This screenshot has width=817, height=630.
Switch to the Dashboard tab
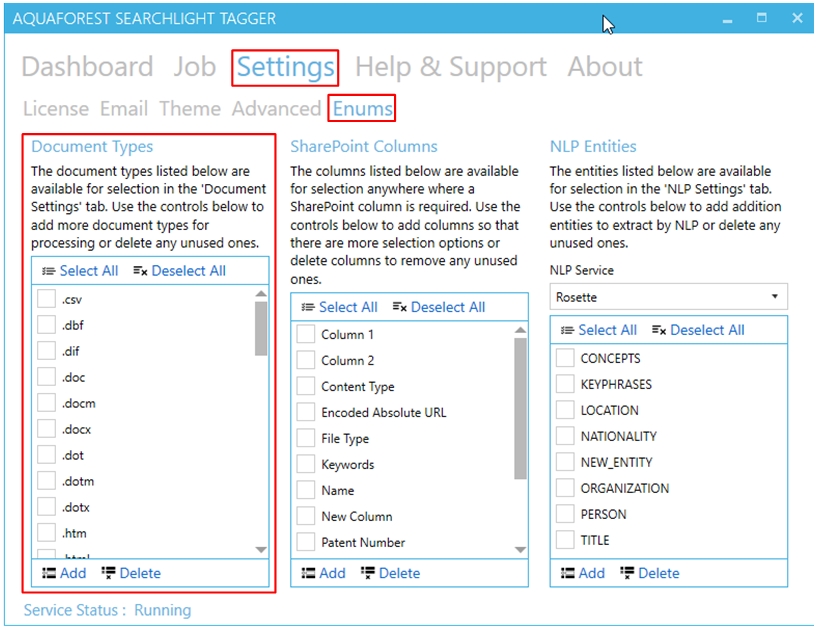point(87,67)
